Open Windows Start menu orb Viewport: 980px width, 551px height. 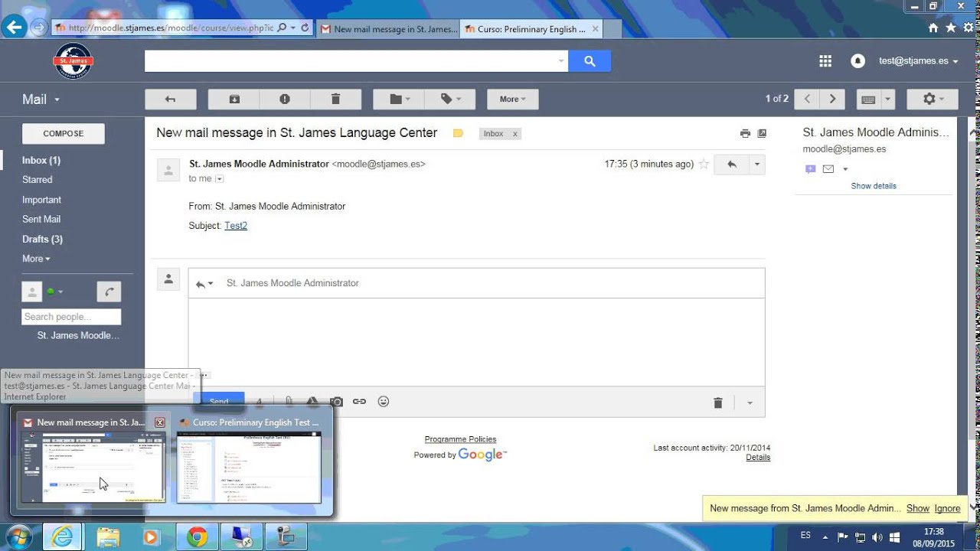[x=18, y=536]
